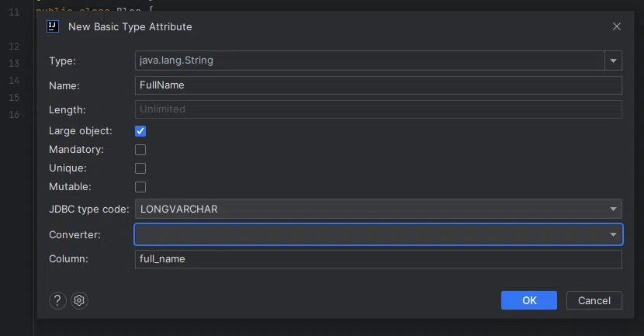Click the java.lang.String type field

click(x=369, y=61)
